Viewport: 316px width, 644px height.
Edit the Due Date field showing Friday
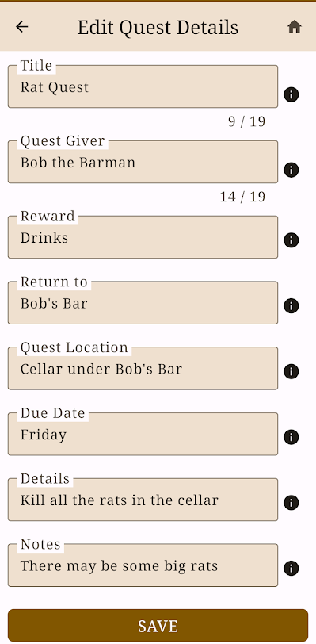tap(143, 434)
